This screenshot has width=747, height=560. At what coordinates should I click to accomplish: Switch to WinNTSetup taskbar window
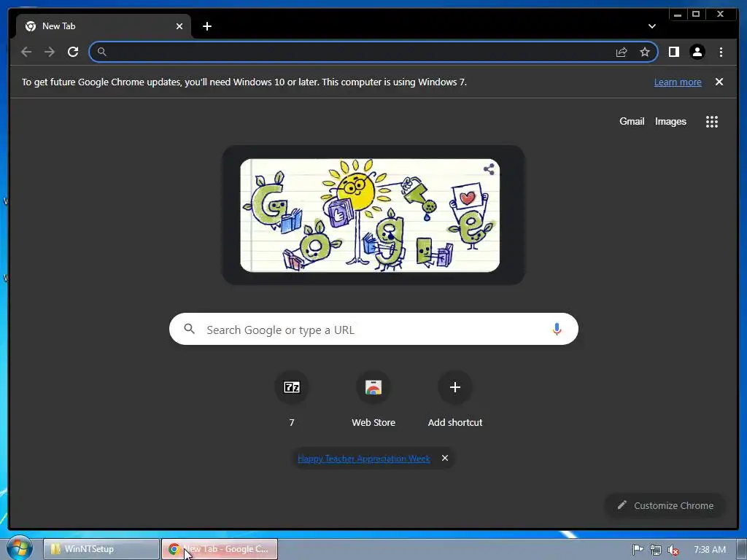tap(101, 549)
